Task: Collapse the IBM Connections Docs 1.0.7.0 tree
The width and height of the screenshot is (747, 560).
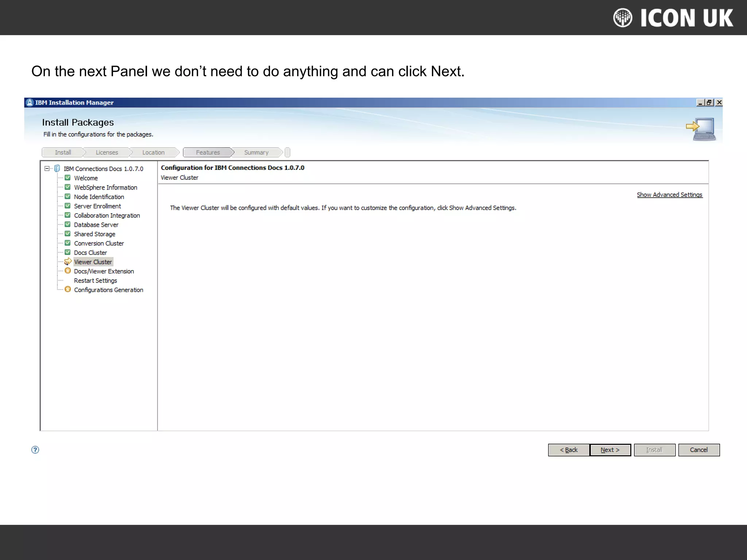Action: coord(47,168)
